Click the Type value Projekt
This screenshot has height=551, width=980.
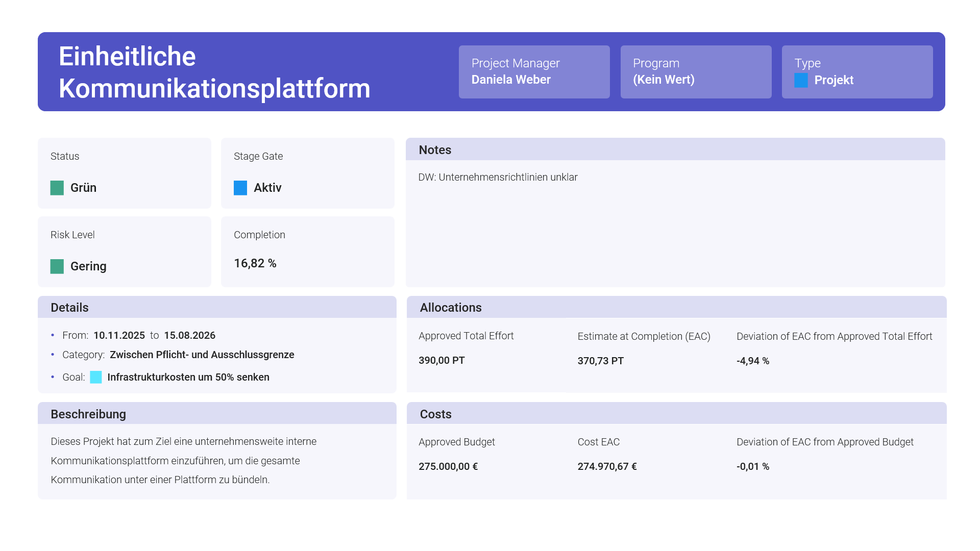tap(834, 80)
